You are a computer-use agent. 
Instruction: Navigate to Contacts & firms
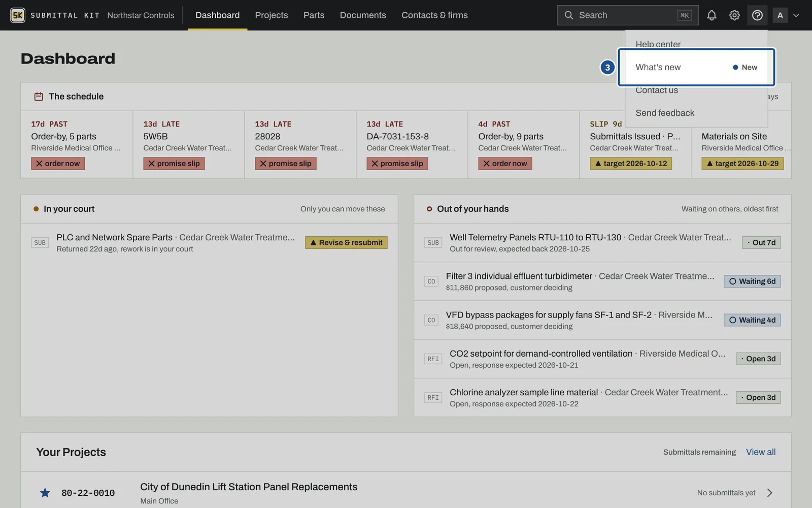click(434, 15)
